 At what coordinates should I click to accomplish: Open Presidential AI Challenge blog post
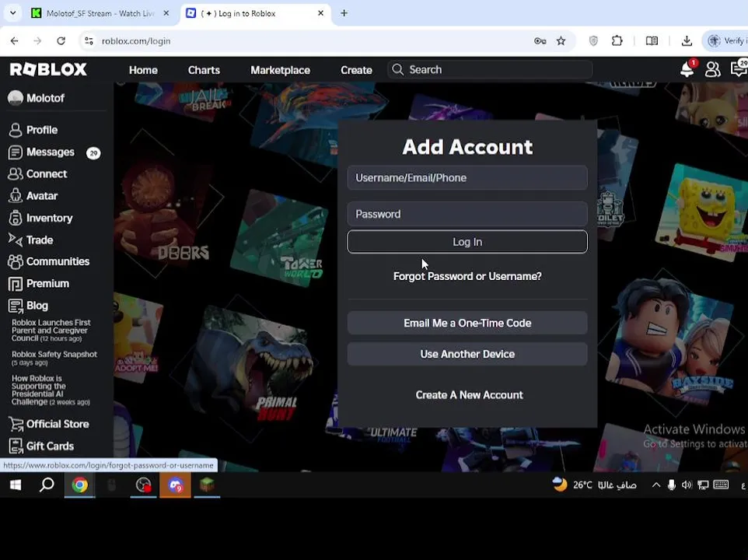pyautogui.click(x=51, y=390)
